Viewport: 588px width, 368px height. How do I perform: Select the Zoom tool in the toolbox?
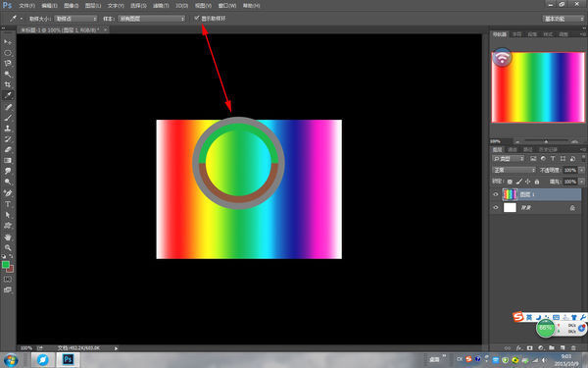(x=8, y=248)
